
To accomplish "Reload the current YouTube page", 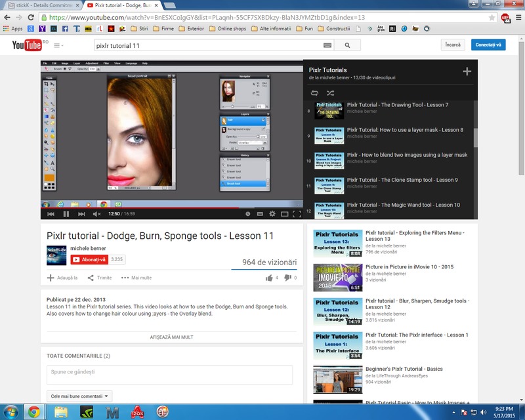I will (x=31, y=18).
